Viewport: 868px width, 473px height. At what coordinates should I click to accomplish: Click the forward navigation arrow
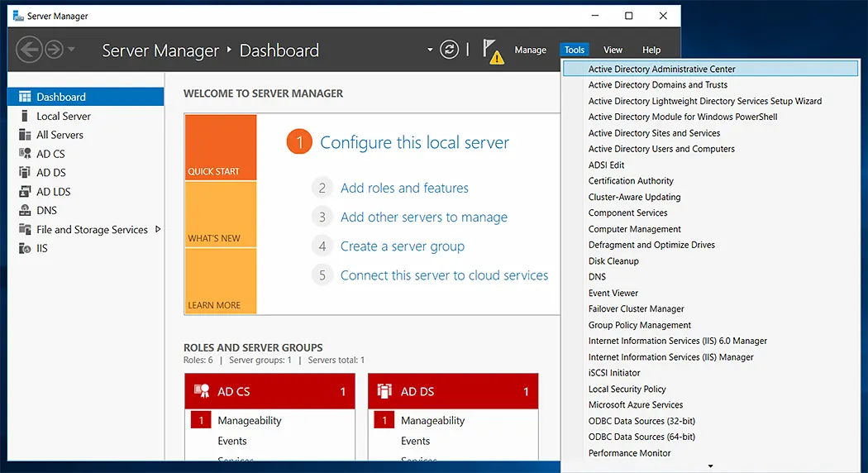[x=54, y=50]
